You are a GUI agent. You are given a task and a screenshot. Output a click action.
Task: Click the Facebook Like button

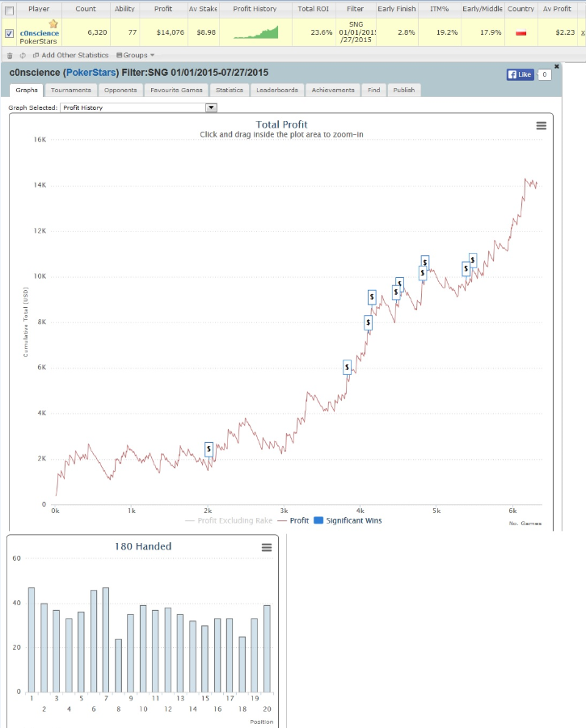[520, 74]
